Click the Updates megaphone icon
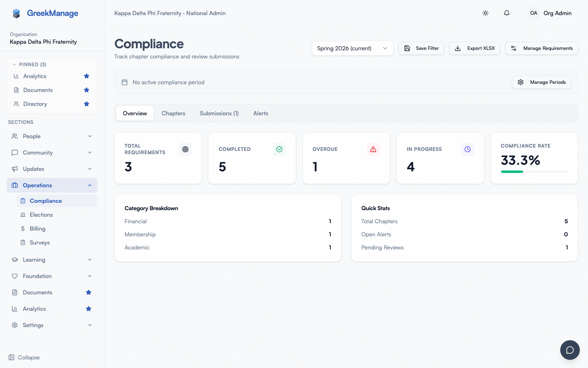This screenshot has width=588, height=368. [15, 169]
